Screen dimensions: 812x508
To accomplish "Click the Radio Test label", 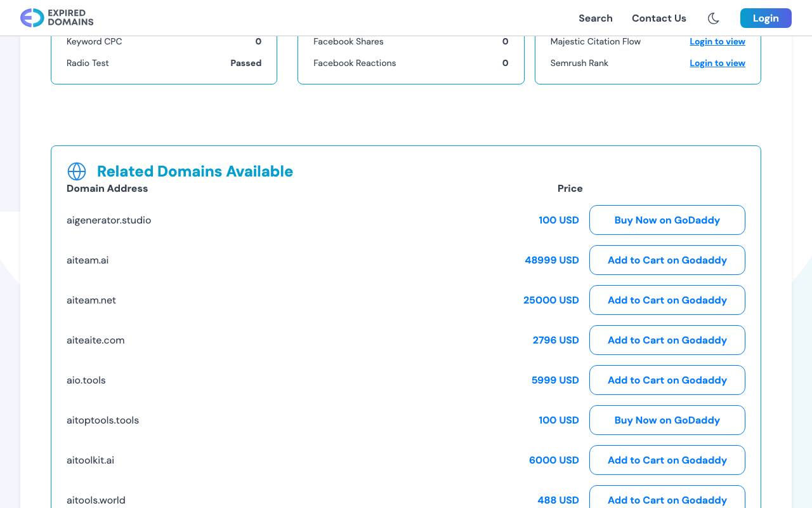I will [x=88, y=63].
